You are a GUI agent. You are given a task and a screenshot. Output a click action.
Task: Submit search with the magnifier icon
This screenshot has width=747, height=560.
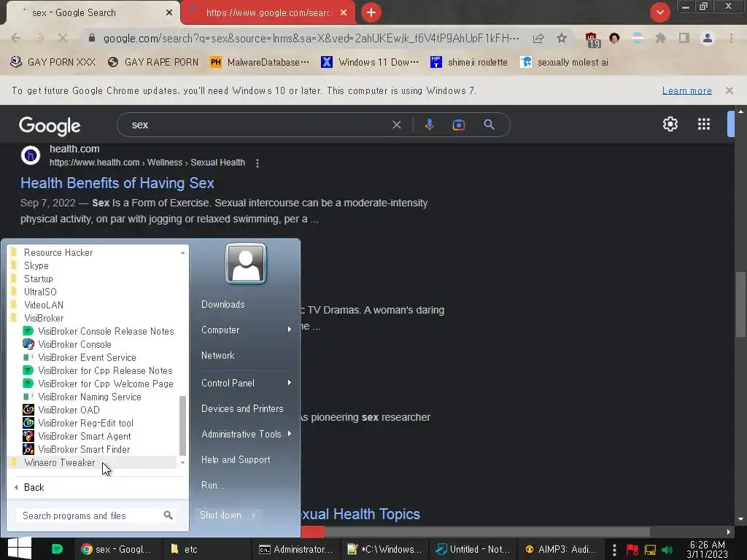tap(489, 125)
